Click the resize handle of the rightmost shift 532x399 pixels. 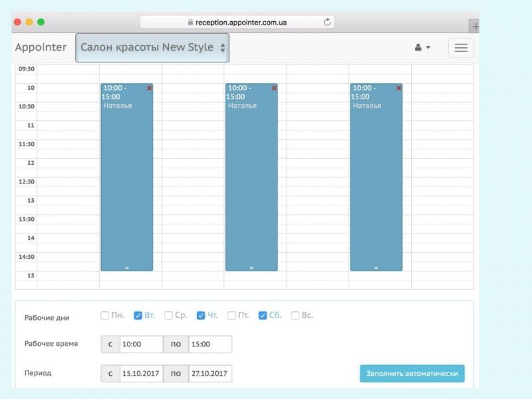(376, 268)
